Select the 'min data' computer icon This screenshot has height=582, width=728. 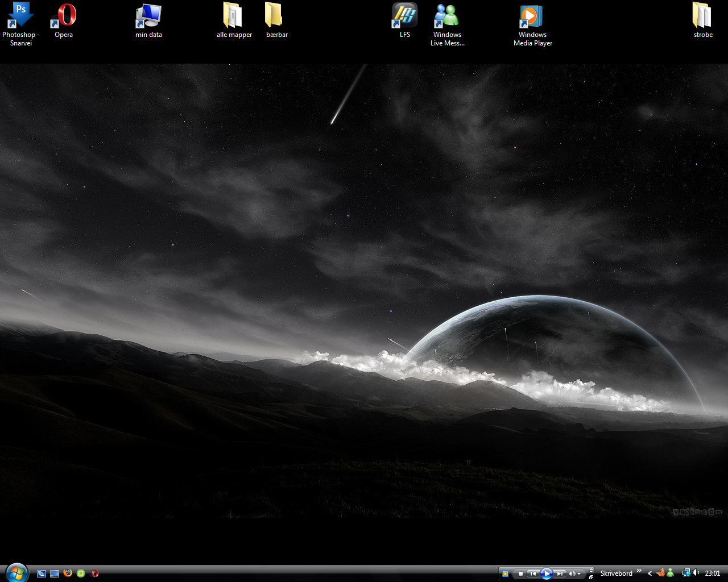click(148, 20)
